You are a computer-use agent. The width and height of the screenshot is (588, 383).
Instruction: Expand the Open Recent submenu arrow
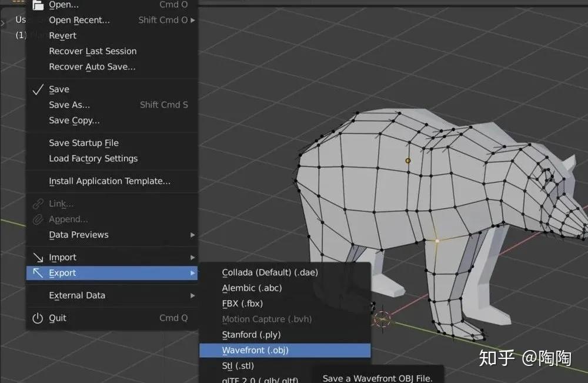193,20
